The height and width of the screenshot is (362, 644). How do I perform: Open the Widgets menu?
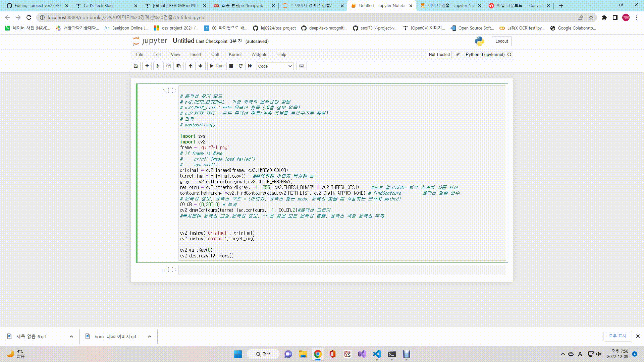click(259, 54)
